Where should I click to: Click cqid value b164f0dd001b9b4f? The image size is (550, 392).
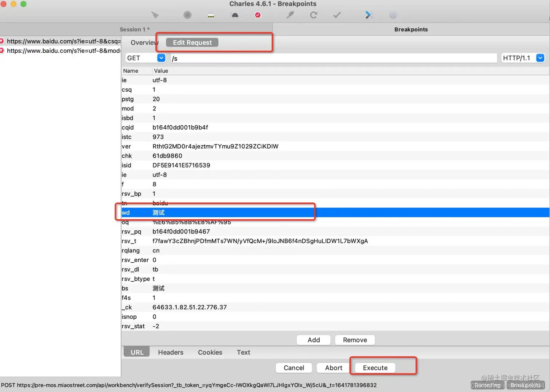(180, 128)
